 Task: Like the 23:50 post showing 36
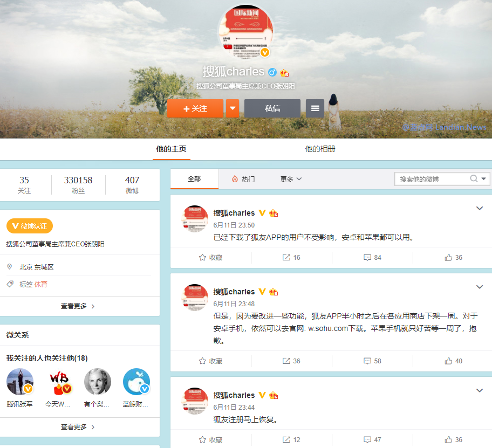point(453,257)
